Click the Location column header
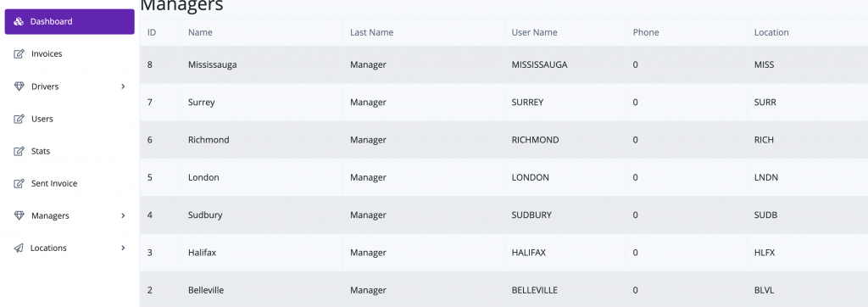This screenshot has height=307, width=868. 771,32
